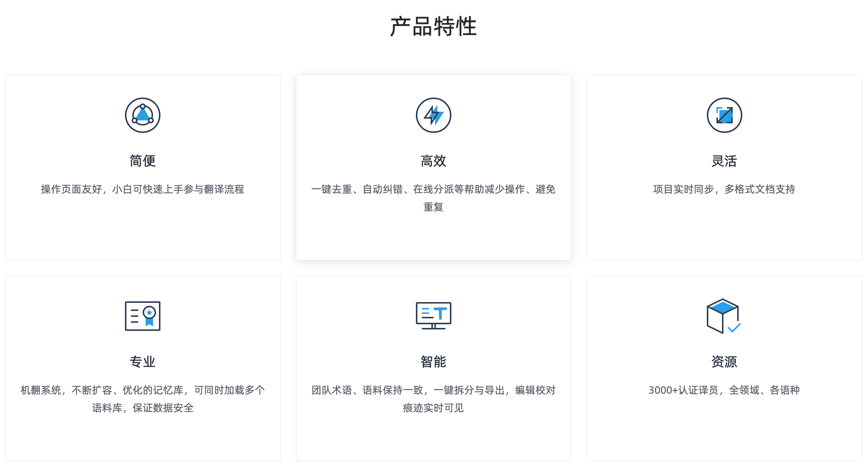The image size is (868, 469).
Task: Click the resize arrows icon above 灵活
Action: pos(725,115)
